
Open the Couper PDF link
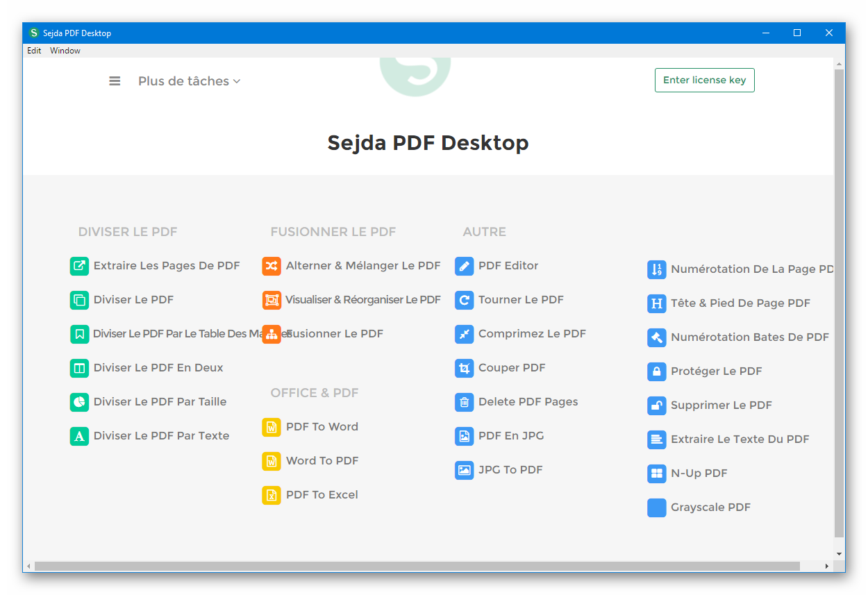coord(512,368)
